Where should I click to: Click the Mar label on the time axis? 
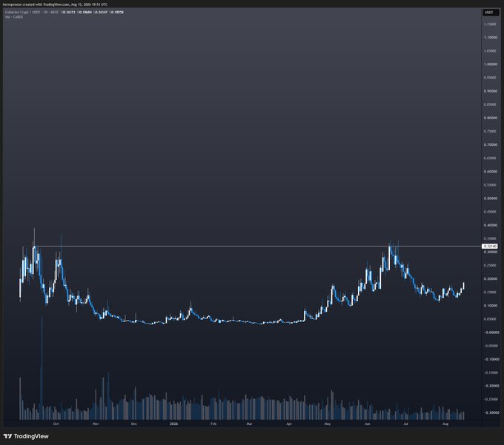(249, 424)
